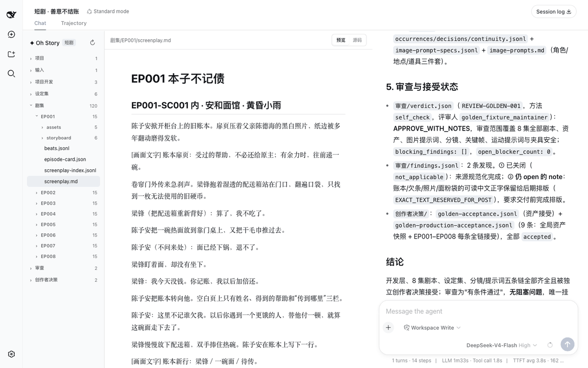Start a new chat with plus-circle icon
Viewport: 588px width, 368px height.
[11, 34]
